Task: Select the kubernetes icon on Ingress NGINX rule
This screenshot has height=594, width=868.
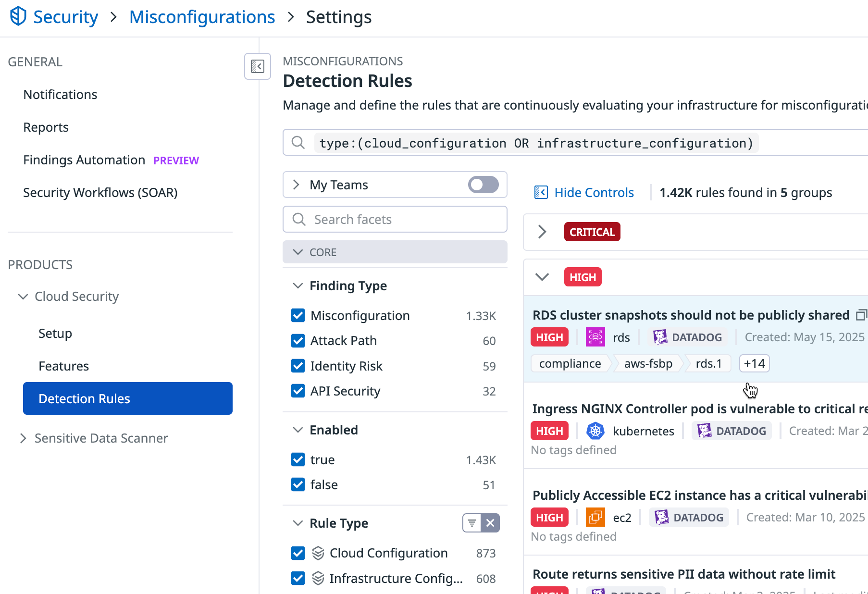Action: coord(595,431)
